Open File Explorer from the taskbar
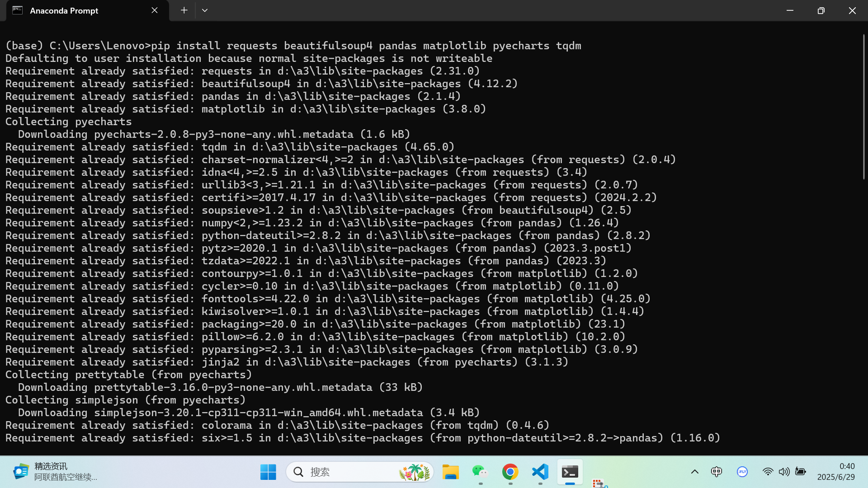The image size is (868, 488). 450,472
